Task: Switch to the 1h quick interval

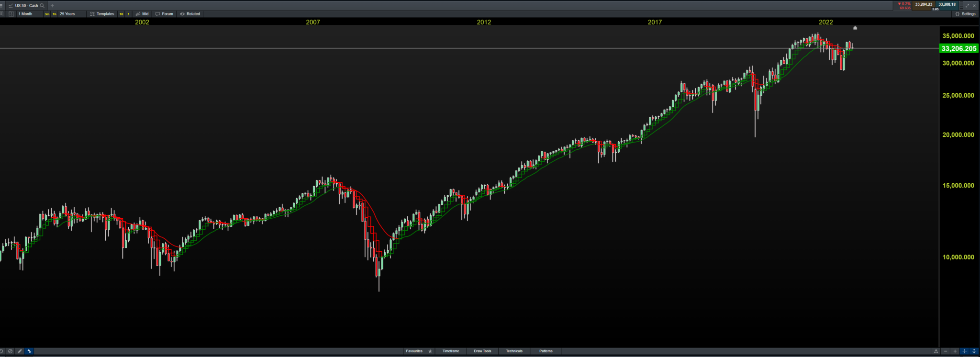Action: point(55,14)
